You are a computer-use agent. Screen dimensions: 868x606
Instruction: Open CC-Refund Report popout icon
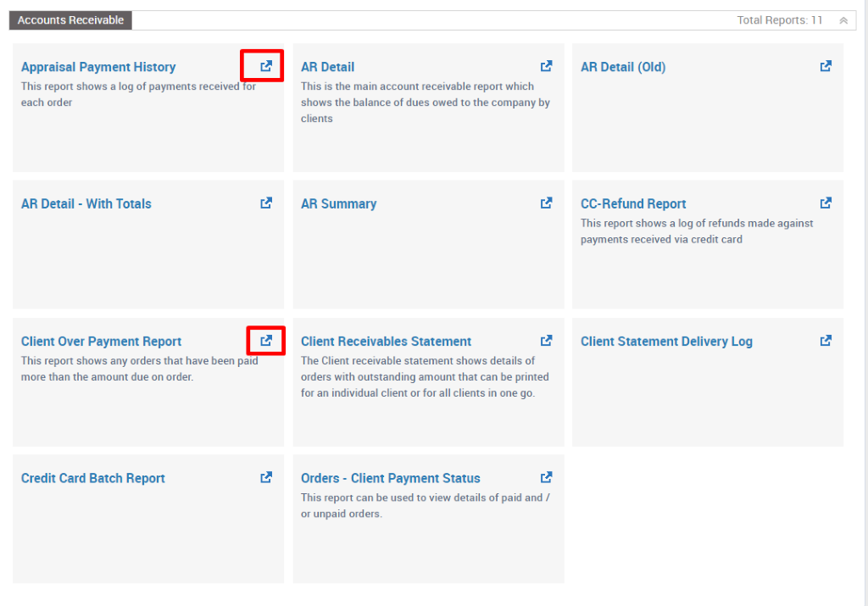(x=826, y=203)
